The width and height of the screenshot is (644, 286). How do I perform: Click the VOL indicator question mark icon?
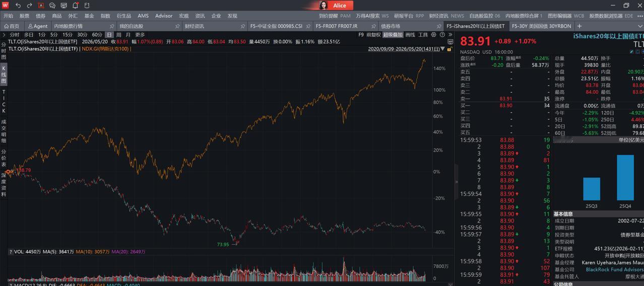coord(10,252)
